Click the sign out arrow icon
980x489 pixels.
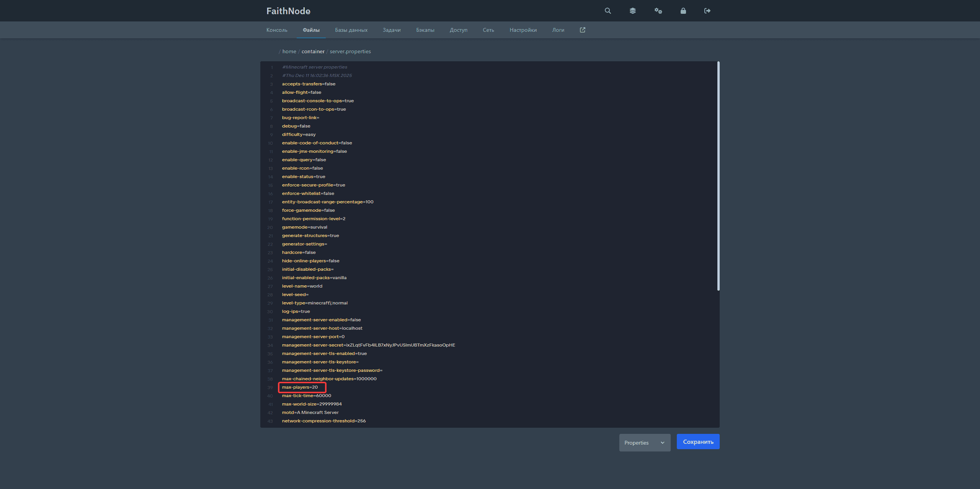click(707, 11)
